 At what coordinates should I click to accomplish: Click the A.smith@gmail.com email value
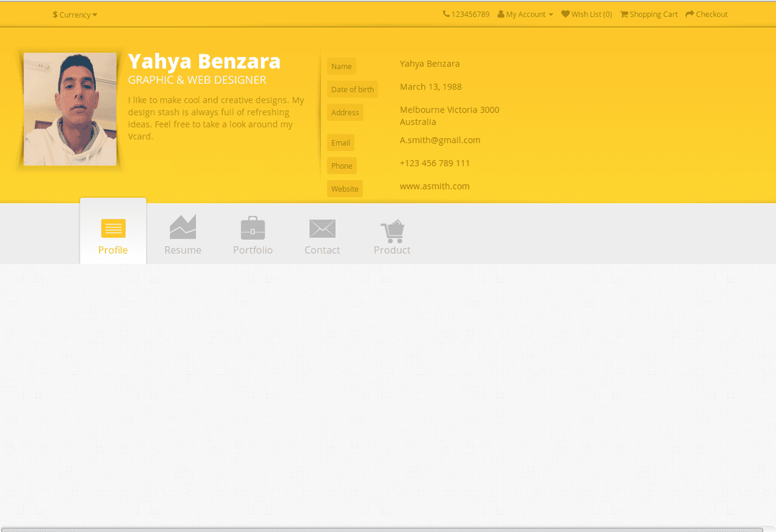tap(440, 140)
